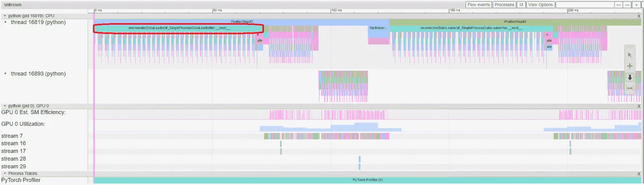
Task: Activate the pan tool in the palette
Action: tap(630, 66)
